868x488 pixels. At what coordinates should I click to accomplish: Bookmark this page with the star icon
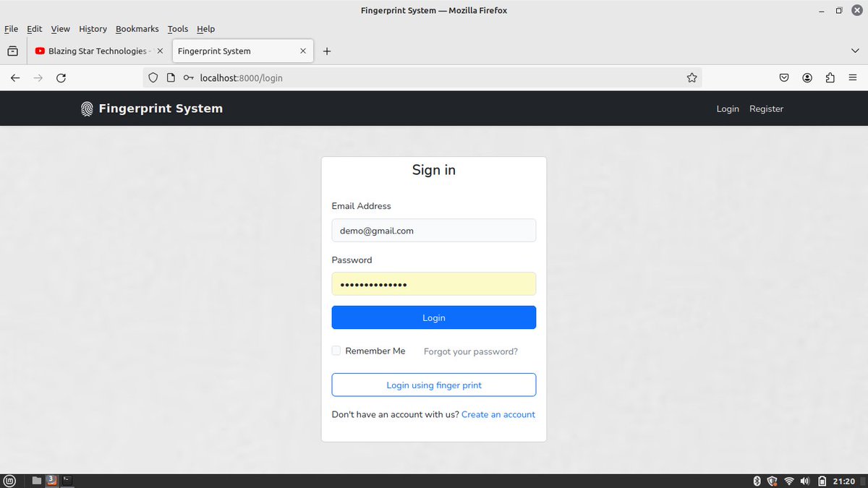692,78
